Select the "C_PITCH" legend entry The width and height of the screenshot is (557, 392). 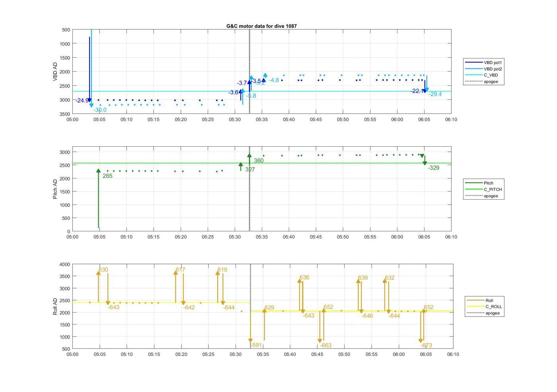click(483, 189)
